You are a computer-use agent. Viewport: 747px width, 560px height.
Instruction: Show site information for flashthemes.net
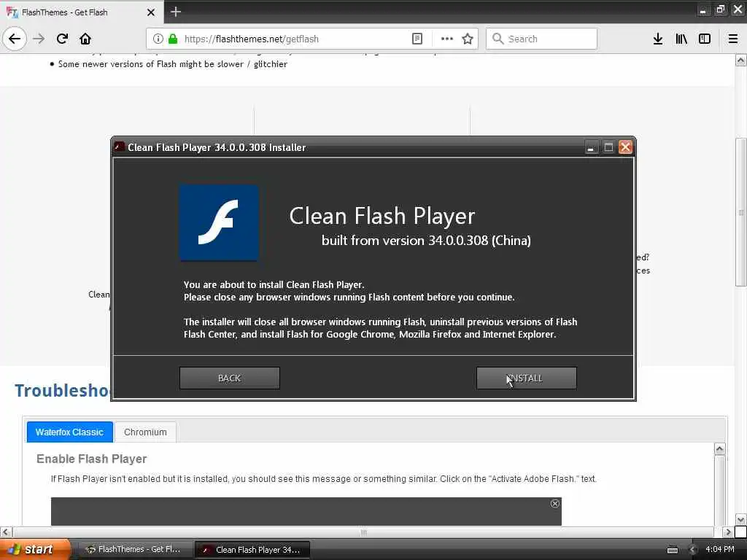pyautogui.click(x=158, y=39)
